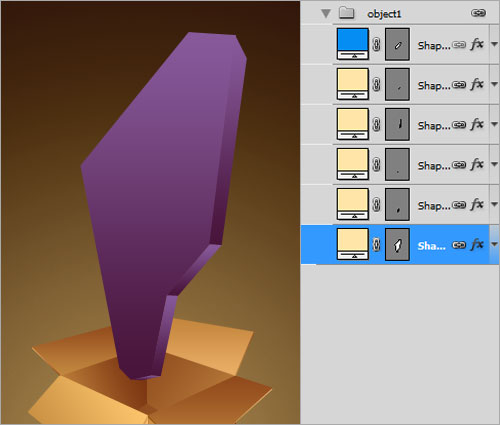Click fx icon on second shape layer
This screenshot has width=500, height=425.
coord(477,84)
